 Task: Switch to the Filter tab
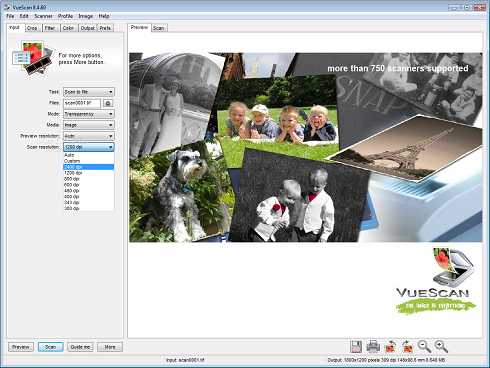[x=50, y=28]
